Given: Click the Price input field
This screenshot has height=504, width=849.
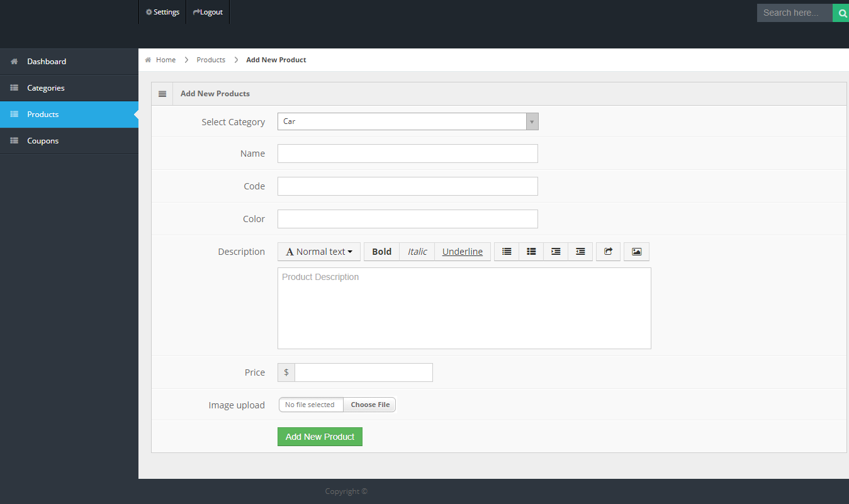Looking at the screenshot, I should [x=364, y=372].
